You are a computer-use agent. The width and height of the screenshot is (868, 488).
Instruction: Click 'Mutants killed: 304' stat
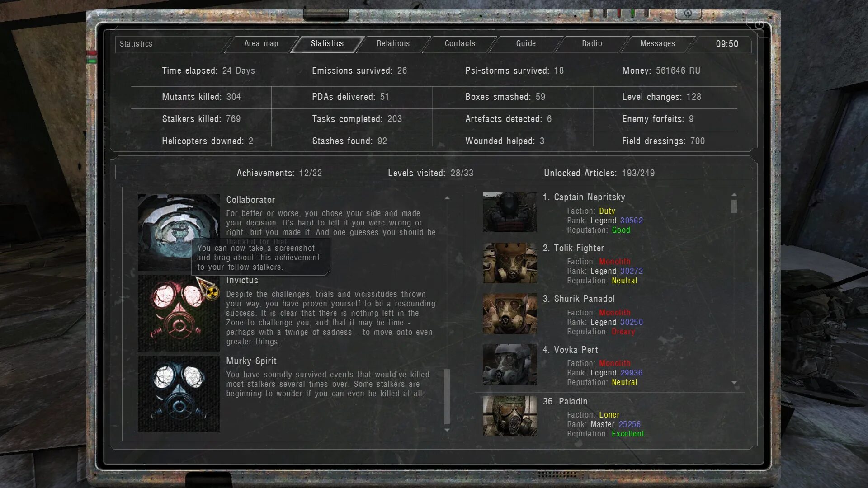(201, 97)
